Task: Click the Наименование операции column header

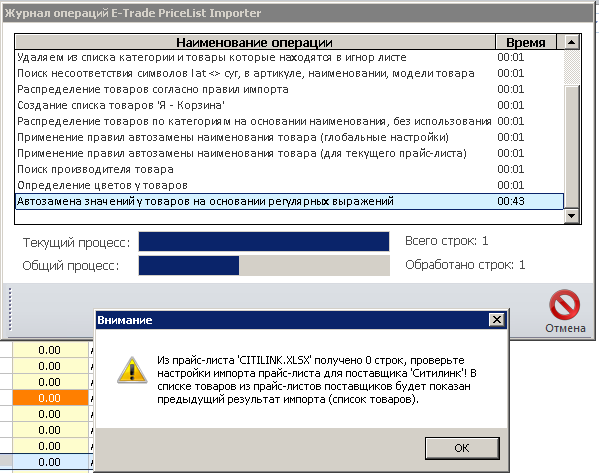Action: [x=255, y=42]
